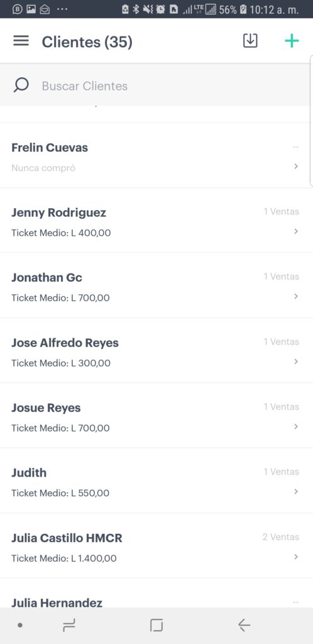The height and width of the screenshot is (644, 313).
Task: Expand Frelin Cuevas chevron arrow
Action: click(296, 166)
